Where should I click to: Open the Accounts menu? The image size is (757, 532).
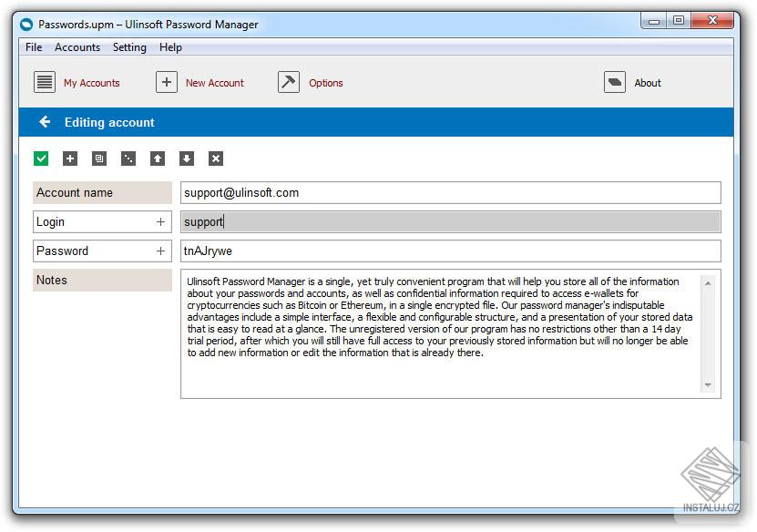pyautogui.click(x=77, y=47)
